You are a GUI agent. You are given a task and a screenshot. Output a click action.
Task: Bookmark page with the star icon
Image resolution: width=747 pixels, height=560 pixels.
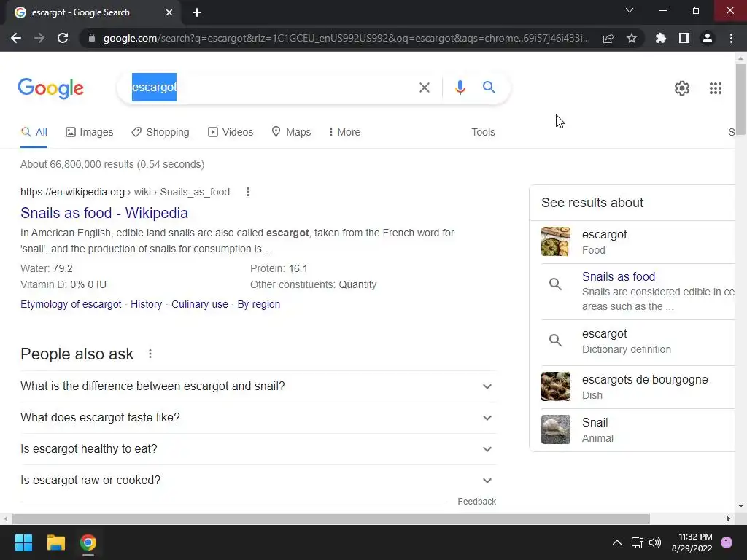click(631, 38)
